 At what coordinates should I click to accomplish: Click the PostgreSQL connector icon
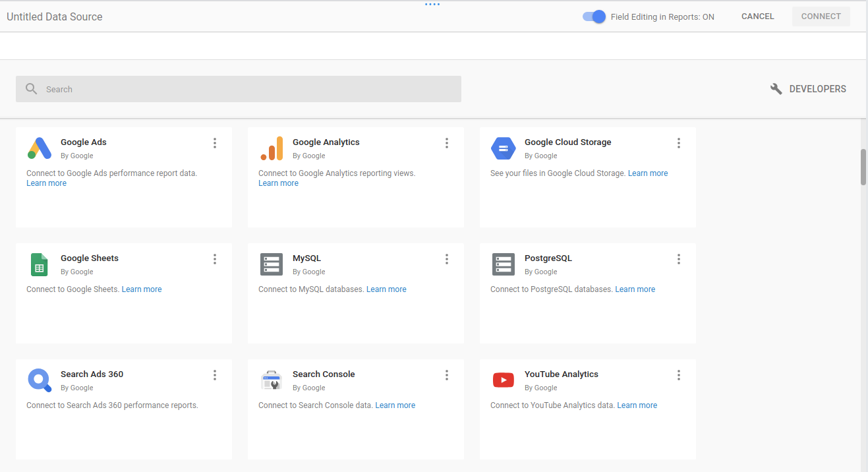tap(503, 264)
